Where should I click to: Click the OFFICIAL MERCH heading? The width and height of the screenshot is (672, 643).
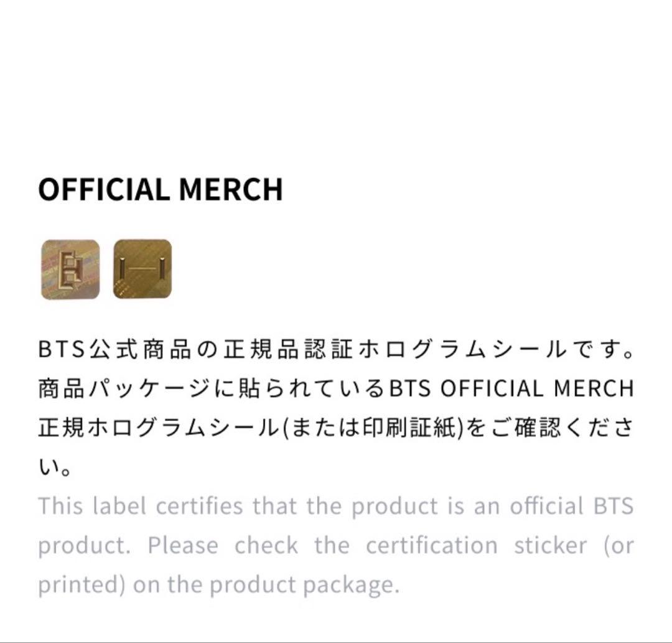pos(161,190)
